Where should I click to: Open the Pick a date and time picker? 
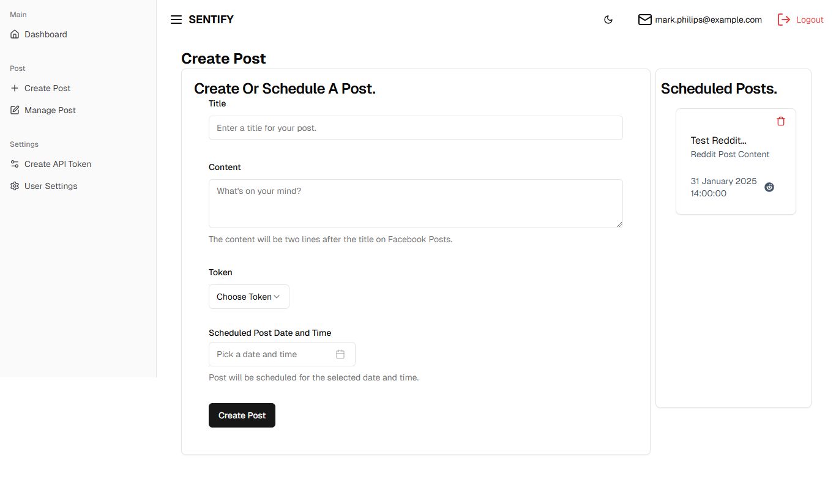pos(272,354)
